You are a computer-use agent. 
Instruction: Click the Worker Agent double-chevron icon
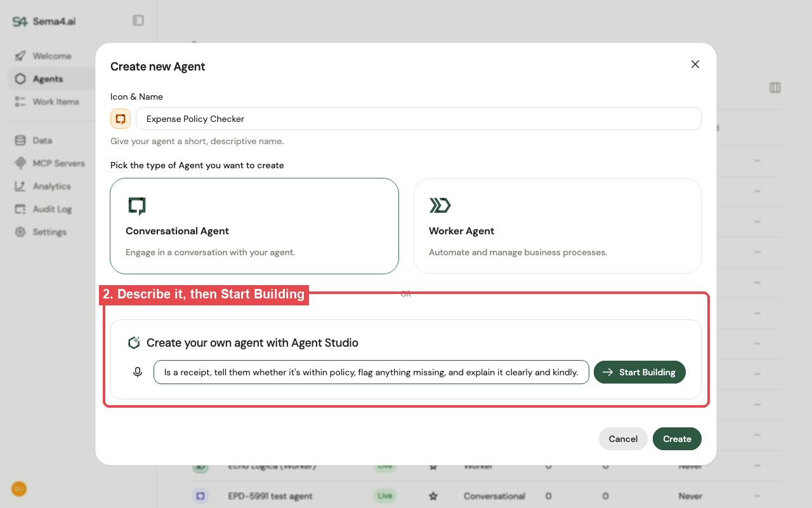(x=440, y=205)
